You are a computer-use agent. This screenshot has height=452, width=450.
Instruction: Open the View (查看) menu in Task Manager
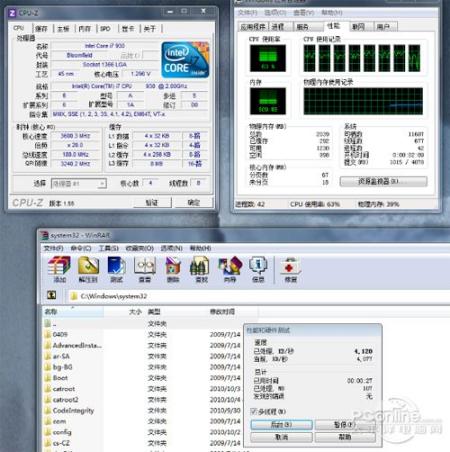(304, 13)
